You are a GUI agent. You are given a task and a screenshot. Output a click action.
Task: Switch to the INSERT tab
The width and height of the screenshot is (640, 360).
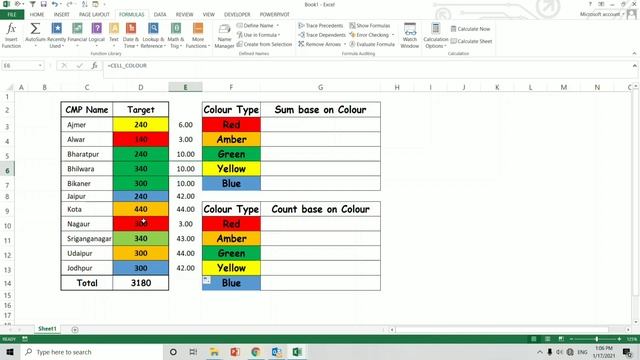(x=62, y=15)
